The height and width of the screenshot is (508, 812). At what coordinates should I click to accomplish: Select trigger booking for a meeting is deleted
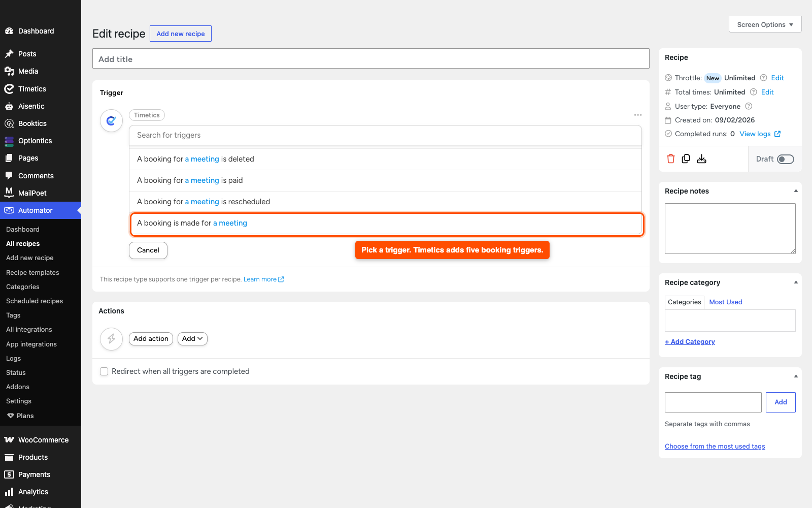[x=386, y=159]
